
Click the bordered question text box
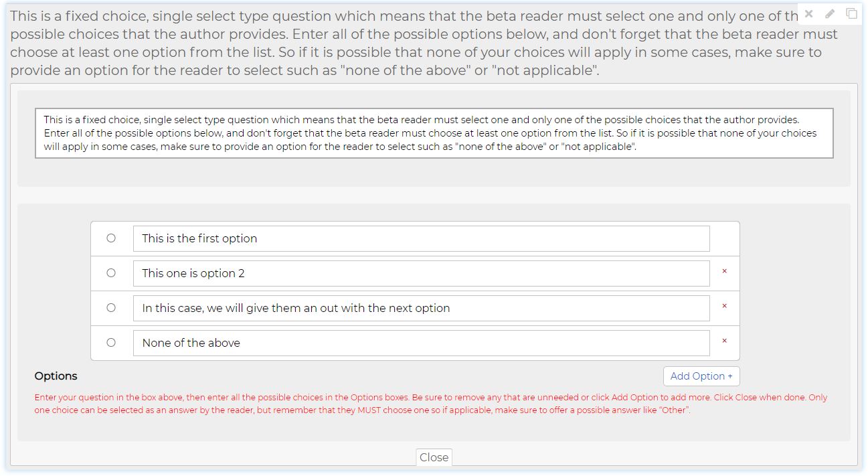coord(434,133)
